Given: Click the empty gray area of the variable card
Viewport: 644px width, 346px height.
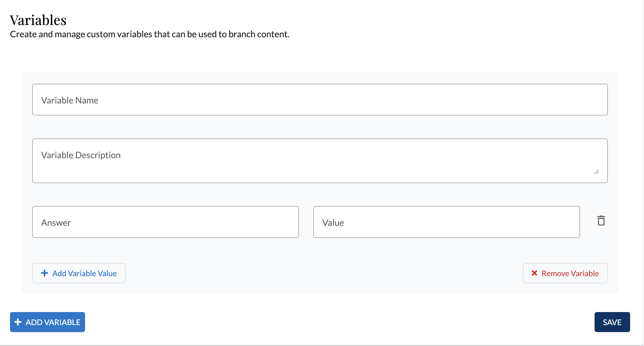Looking at the screenshot, I should click(319, 250).
